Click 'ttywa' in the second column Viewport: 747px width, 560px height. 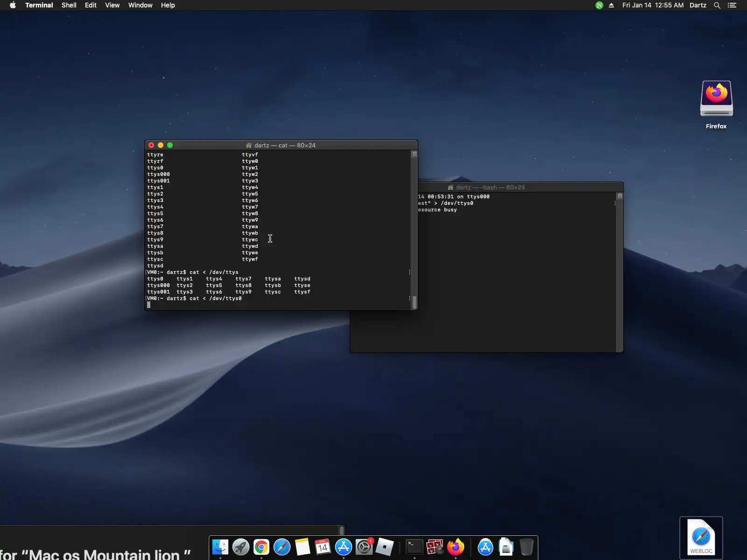(x=250, y=226)
